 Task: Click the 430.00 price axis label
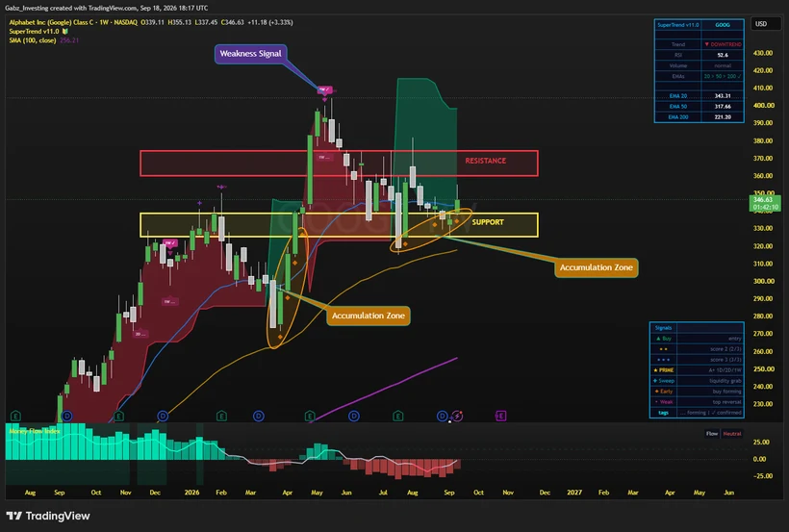[763, 53]
